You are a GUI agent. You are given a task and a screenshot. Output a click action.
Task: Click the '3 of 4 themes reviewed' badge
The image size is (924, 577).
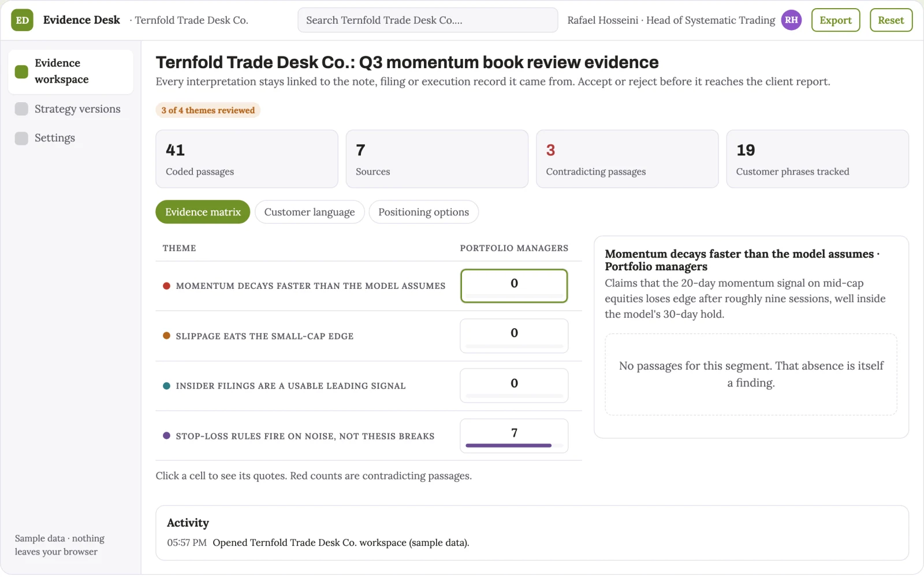[x=208, y=110]
